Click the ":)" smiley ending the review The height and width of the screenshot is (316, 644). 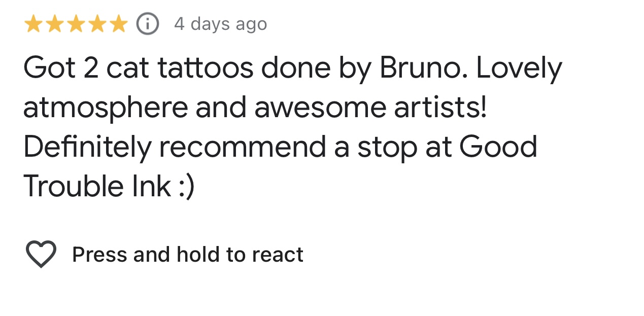point(186,186)
